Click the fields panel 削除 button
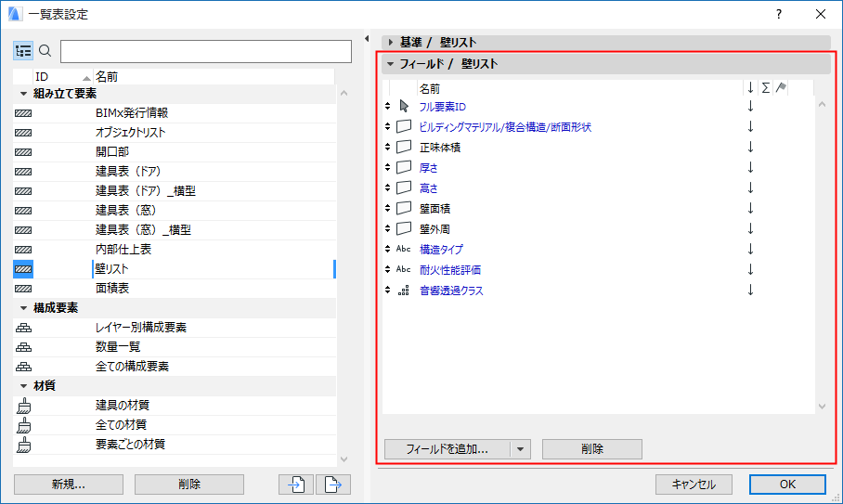The width and height of the screenshot is (843, 504). (592, 449)
